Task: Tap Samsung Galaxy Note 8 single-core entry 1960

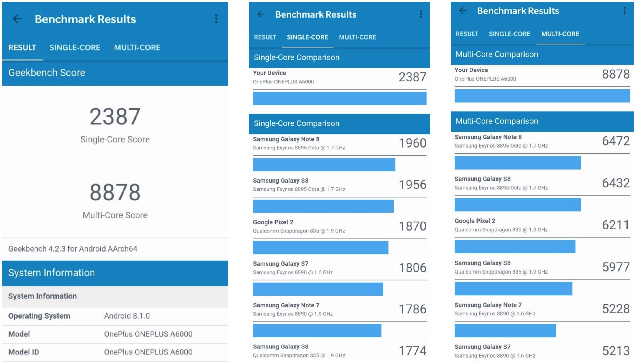Action: point(339,143)
